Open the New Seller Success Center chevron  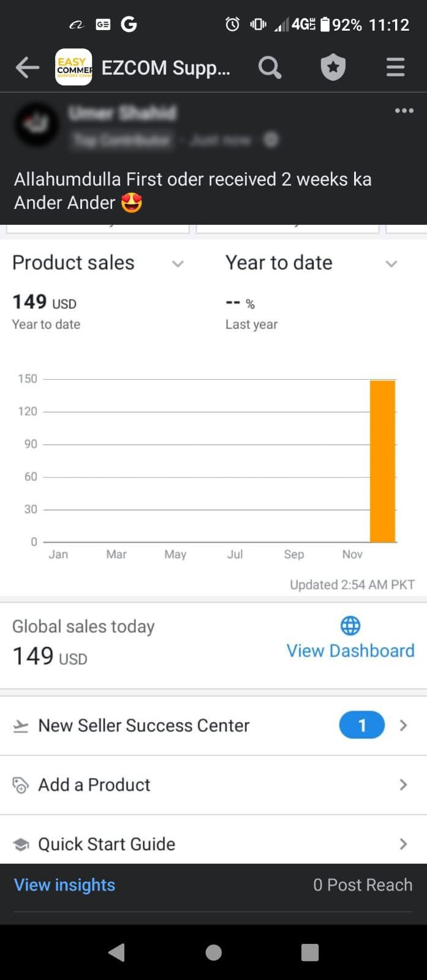pyautogui.click(x=403, y=726)
